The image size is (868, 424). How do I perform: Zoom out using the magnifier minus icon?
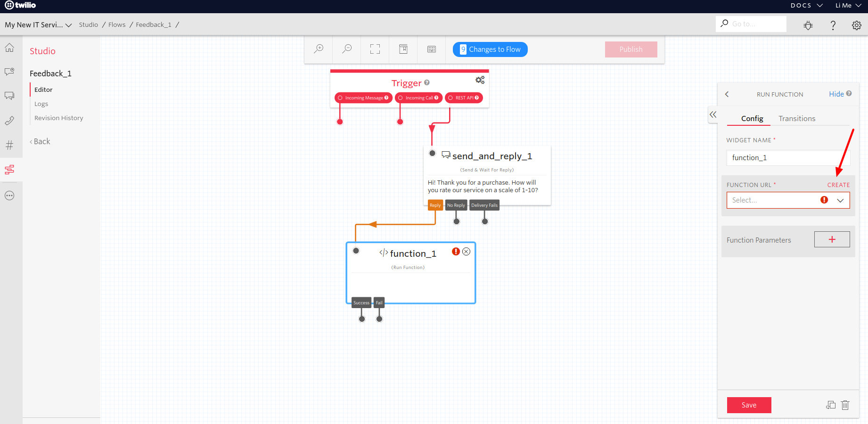347,49
